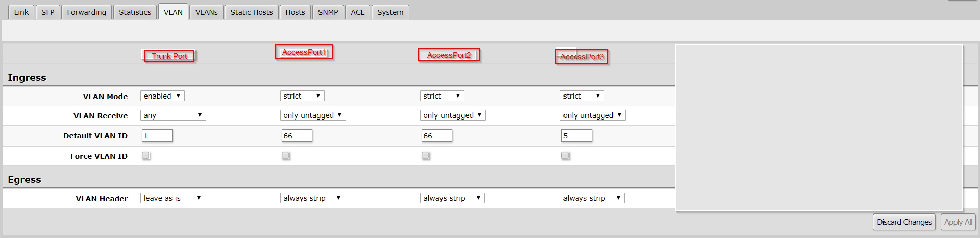This screenshot has width=980, height=238.
Task: Open the Static Hosts tab
Action: pos(251,12)
